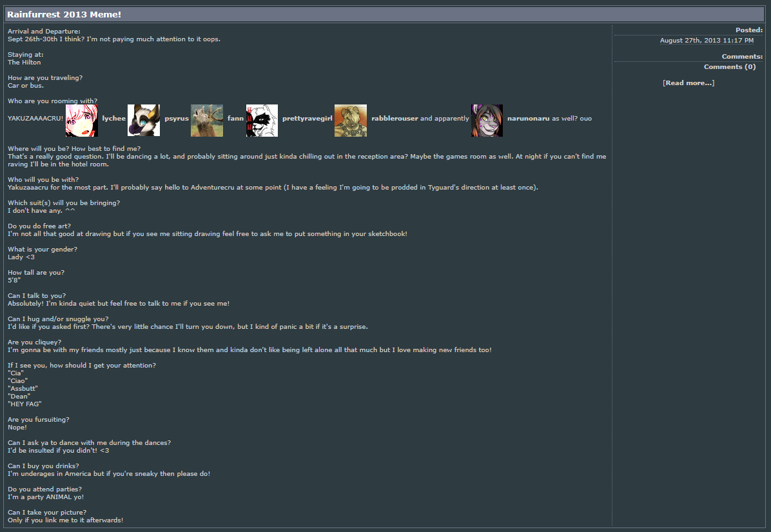Click fann's deer photo avatar

pos(207,121)
